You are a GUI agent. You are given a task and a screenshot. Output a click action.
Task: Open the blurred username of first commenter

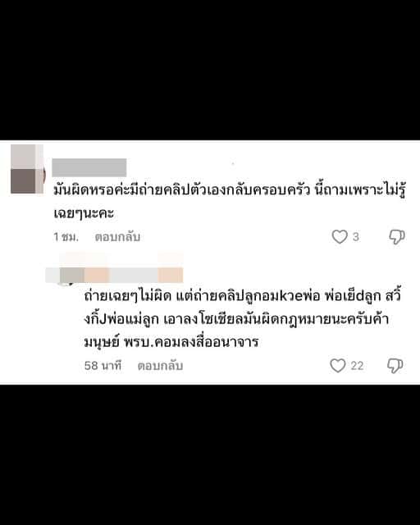(x=89, y=167)
